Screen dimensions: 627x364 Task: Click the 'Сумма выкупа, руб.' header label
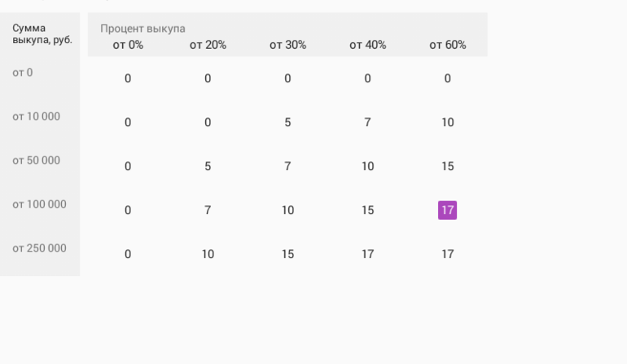[x=42, y=33]
